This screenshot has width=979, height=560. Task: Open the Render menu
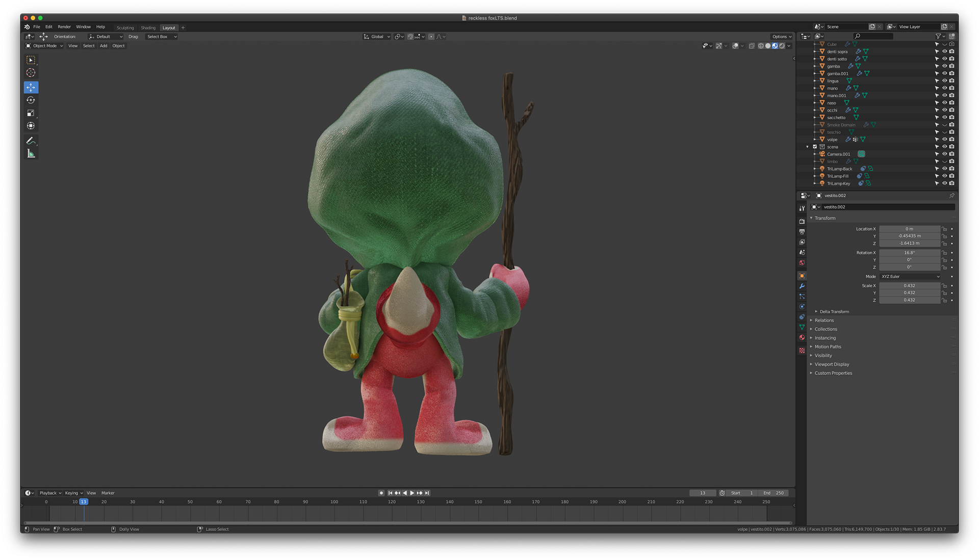point(64,27)
